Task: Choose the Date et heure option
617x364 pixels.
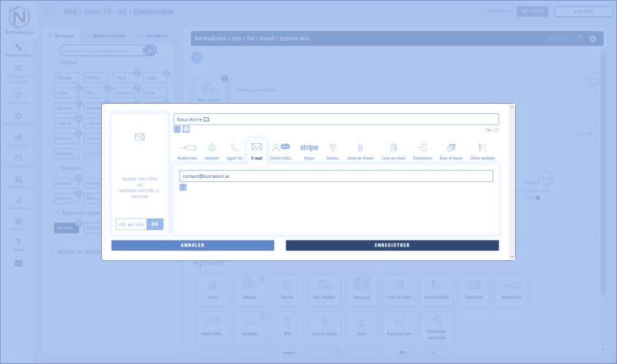Action: (x=451, y=151)
